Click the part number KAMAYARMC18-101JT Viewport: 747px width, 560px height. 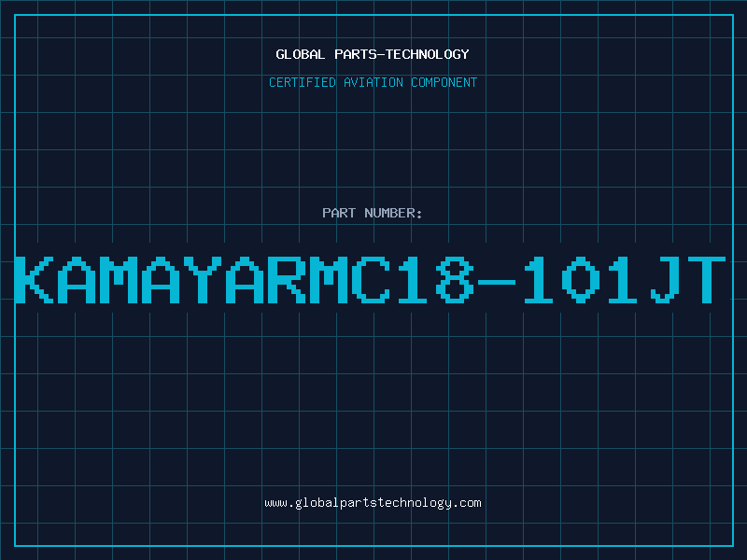click(x=371, y=279)
